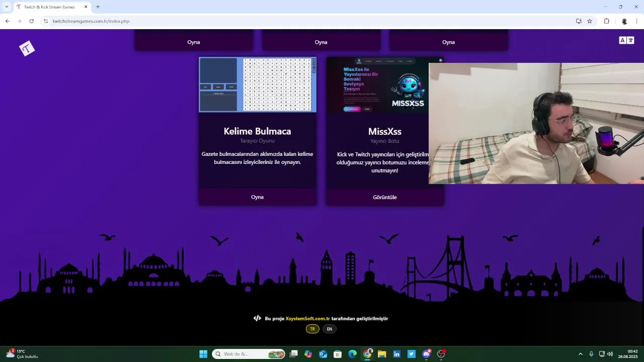Click the taskbar search box

coord(249,354)
